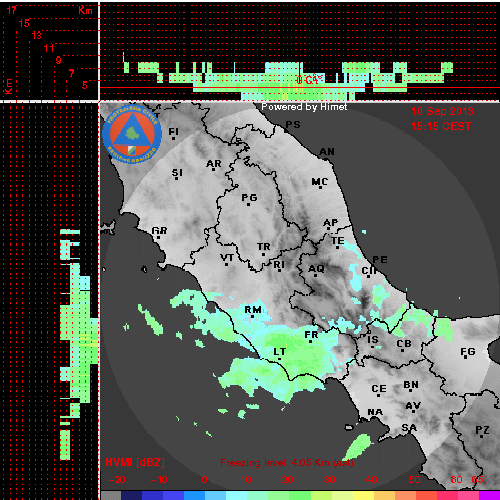Click the LT city label
Viewport: 500px width, 500px height.
(280, 352)
